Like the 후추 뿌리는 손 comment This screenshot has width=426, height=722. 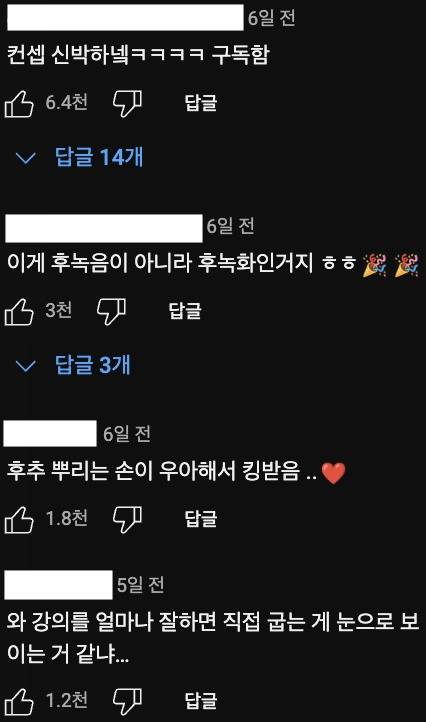click(x=19, y=519)
